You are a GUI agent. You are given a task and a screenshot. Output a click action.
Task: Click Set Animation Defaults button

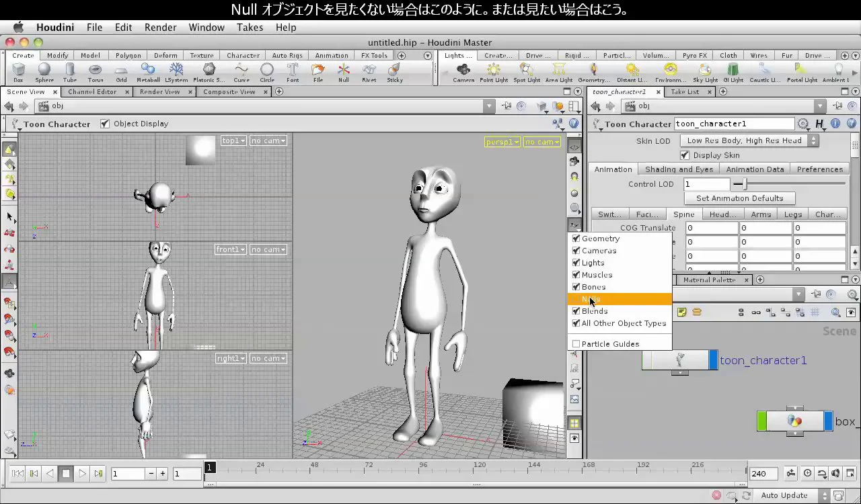pyautogui.click(x=739, y=198)
